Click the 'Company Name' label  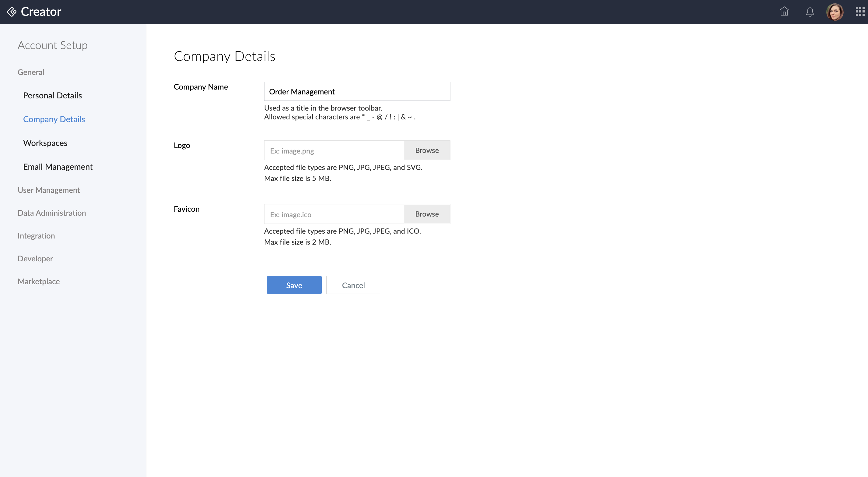click(x=201, y=87)
